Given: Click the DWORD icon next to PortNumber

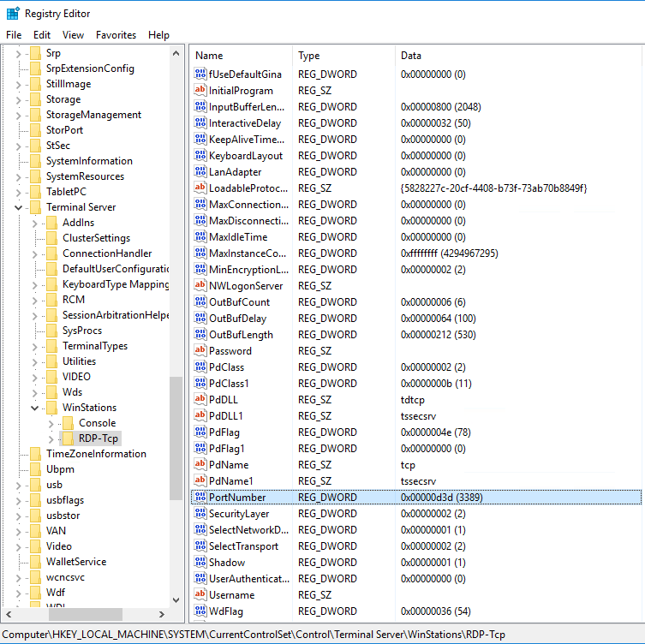Looking at the screenshot, I should point(200,498).
